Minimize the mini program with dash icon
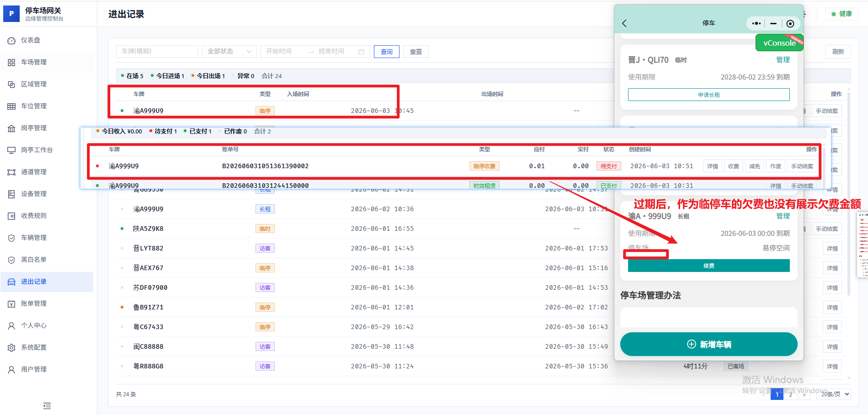The width and height of the screenshot is (868, 415). click(x=773, y=23)
